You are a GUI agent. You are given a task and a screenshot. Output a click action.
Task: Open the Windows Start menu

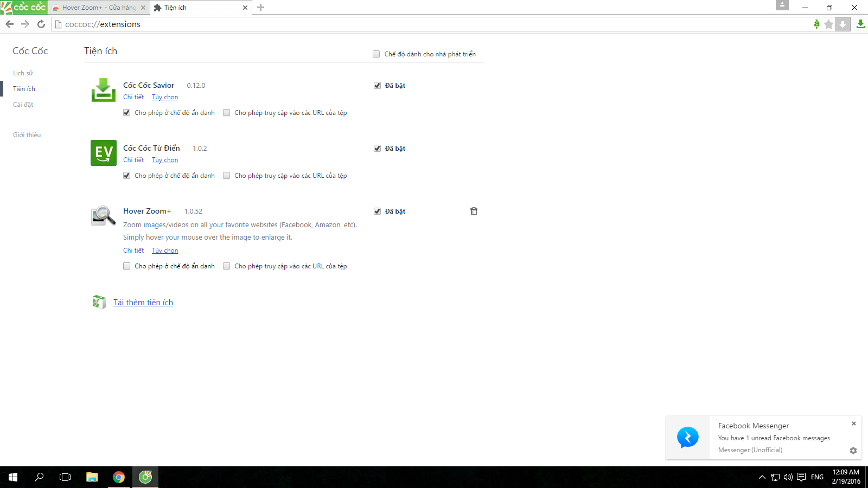(13, 477)
